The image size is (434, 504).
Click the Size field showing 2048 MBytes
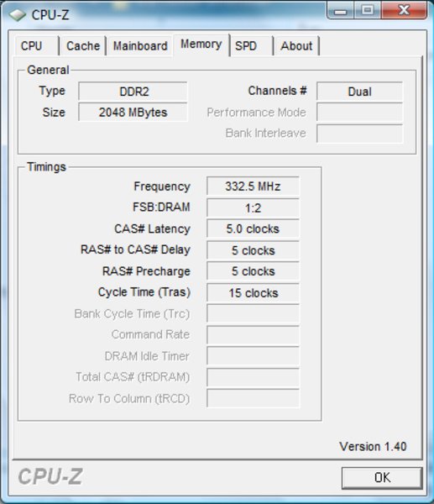(133, 113)
